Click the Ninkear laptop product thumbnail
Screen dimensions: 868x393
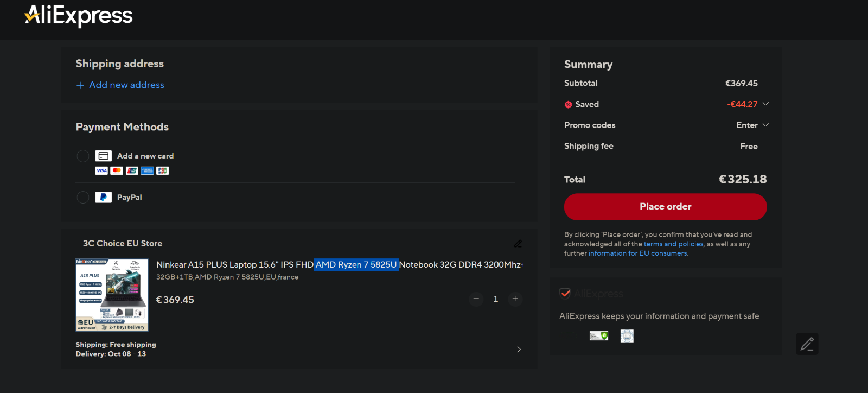click(112, 295)
